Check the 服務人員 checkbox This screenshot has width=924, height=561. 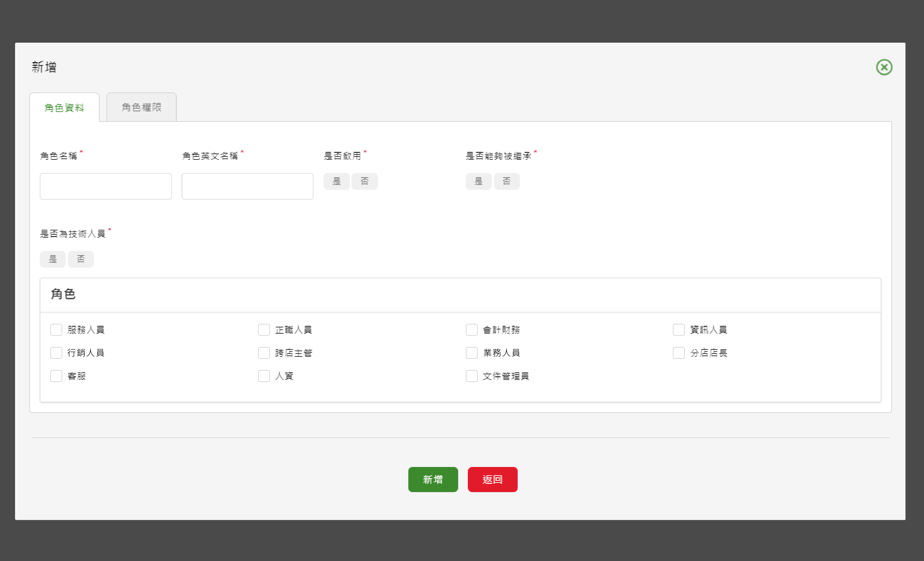click(x=56, y=330)
